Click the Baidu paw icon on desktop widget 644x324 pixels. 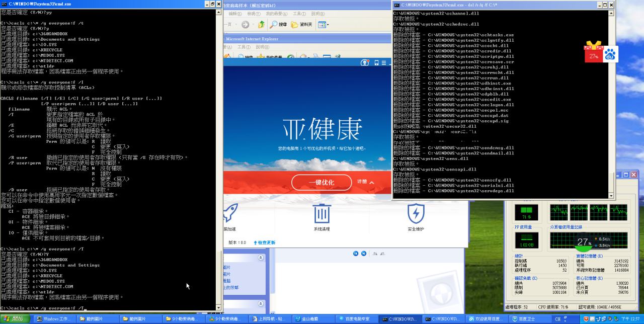point(610,54)
